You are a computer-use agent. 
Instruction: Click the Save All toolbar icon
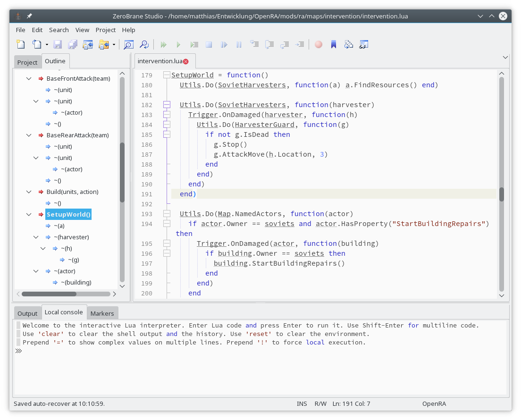[x=73, y=44]
